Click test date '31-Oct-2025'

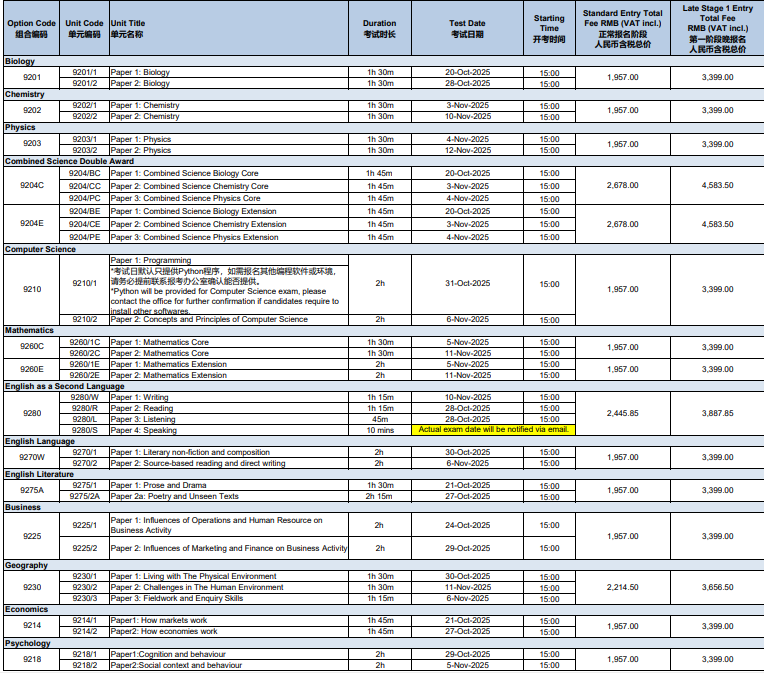(468, 283)
